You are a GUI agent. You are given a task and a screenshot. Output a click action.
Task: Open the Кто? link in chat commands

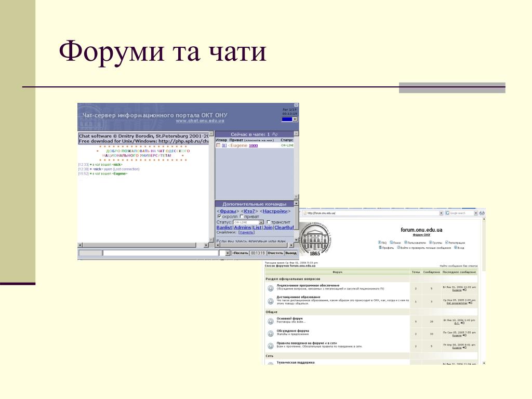249,211
